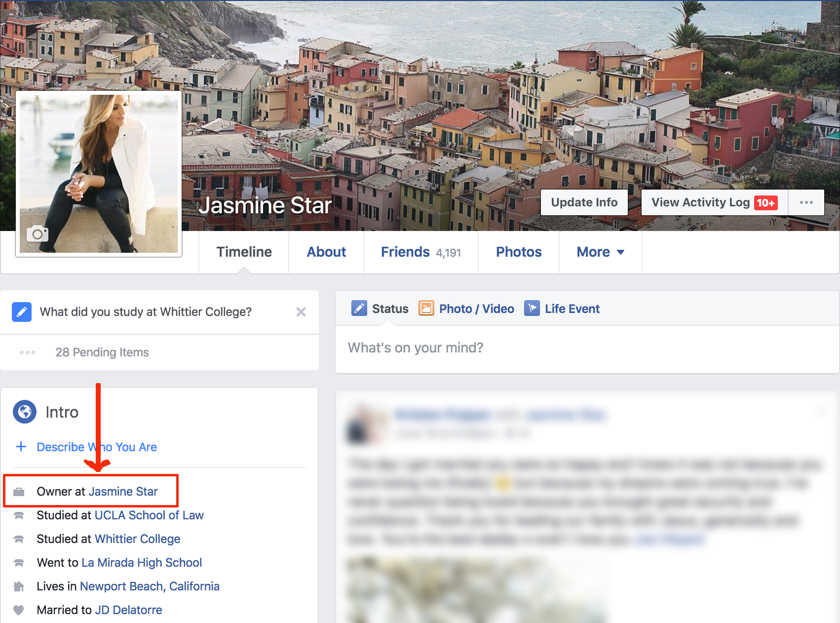This screenshot has height=623, width=840.
Task: Click the camera icon on profile picture
Action: point(38,234)
